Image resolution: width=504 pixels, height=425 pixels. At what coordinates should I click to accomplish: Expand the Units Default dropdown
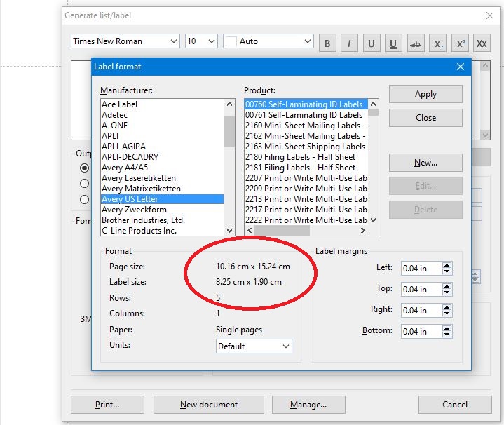point(254,346)
